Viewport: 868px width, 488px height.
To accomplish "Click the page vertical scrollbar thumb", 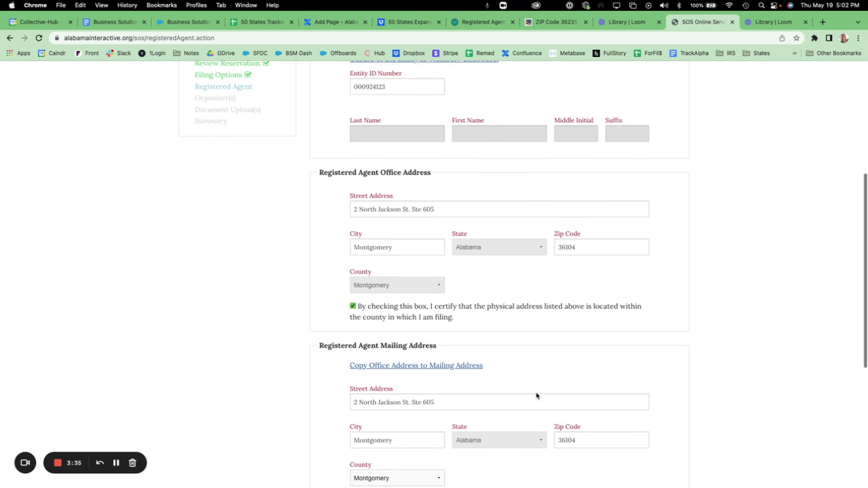I will 865,271.
